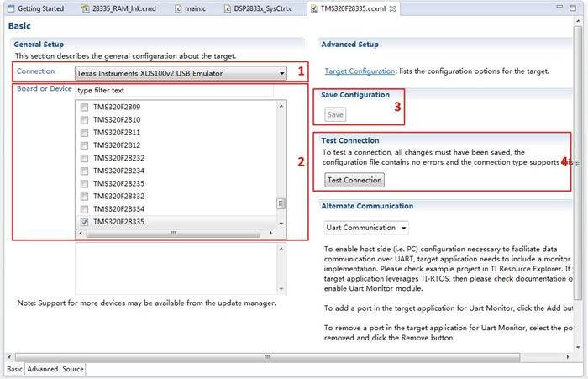Click the device list vertical scrollbar thumb
Image resolution: width=588 pixels, height=379 pixels.
(281, 203)
